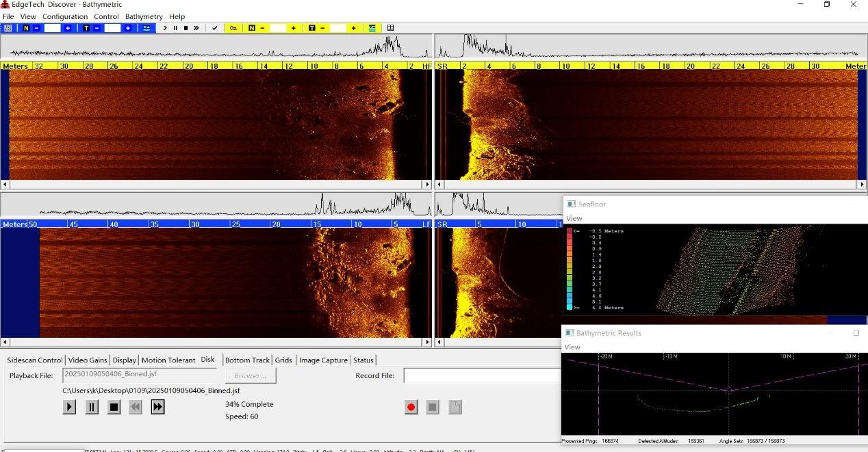Open the Bathymetry menu

coord(144,16)
